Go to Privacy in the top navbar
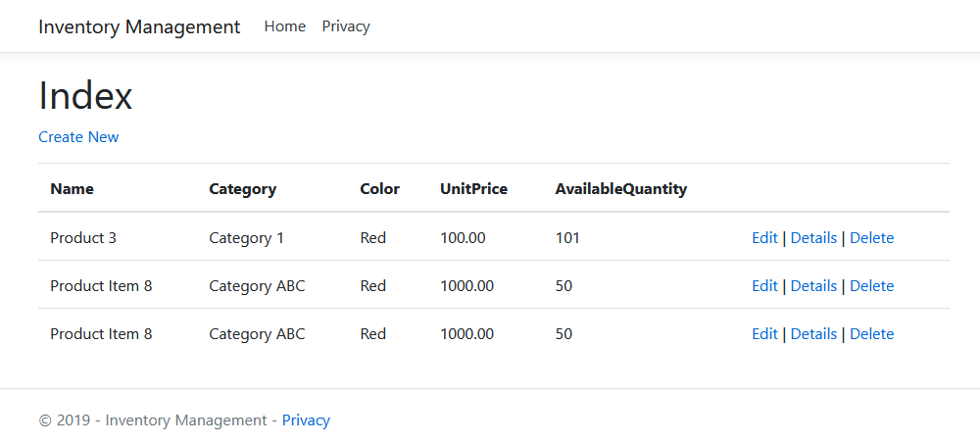The image size is (980, 444). pyautogui.click(x=346, y=26)
